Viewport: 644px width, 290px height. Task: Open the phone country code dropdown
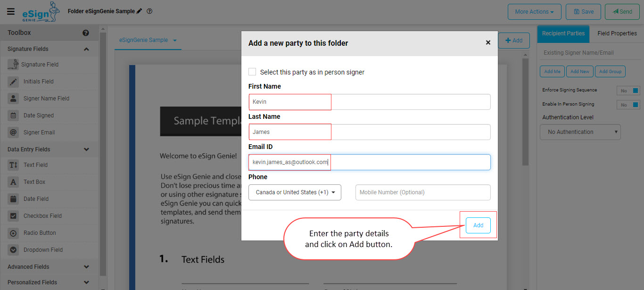coord(295,192)
